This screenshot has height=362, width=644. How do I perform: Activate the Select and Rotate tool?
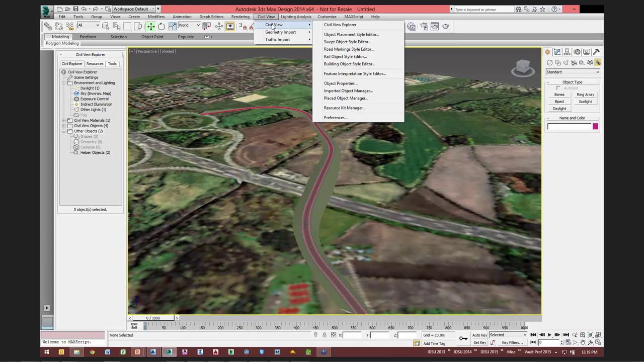162,26
